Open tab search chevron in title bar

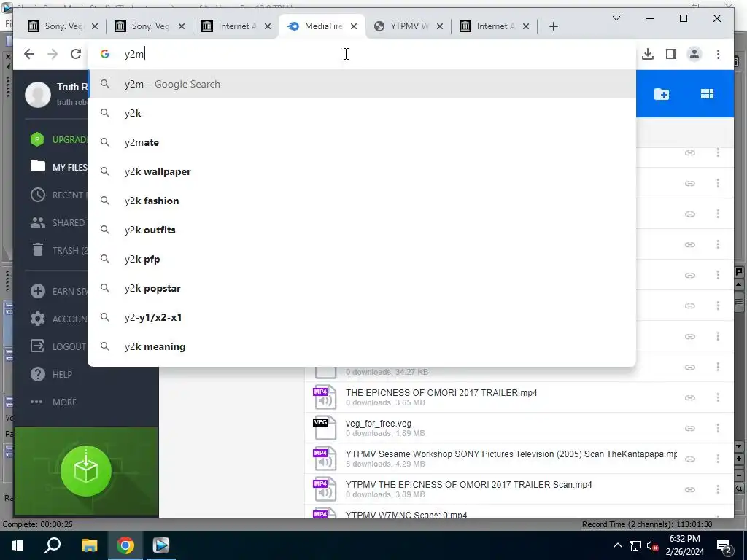pyautogui.click(x=616, y=18)
